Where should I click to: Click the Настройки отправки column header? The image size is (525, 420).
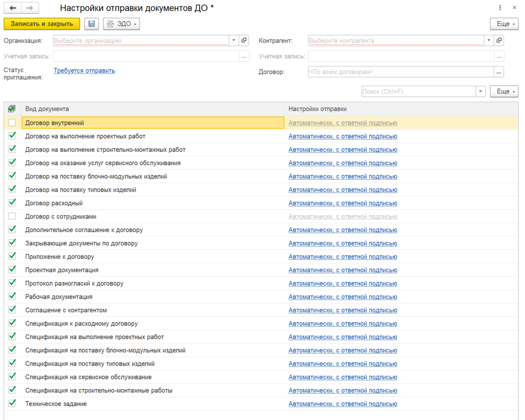point(401,109)
